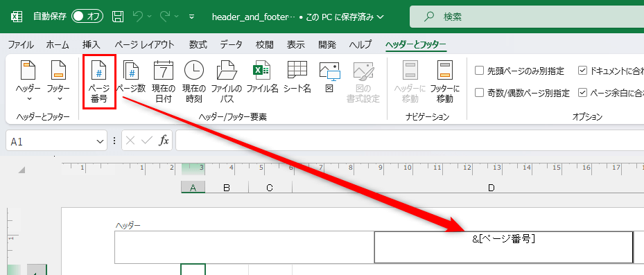Click the Select All corner triangle
This screenshot has height=275, width=644.
point(21,169)
